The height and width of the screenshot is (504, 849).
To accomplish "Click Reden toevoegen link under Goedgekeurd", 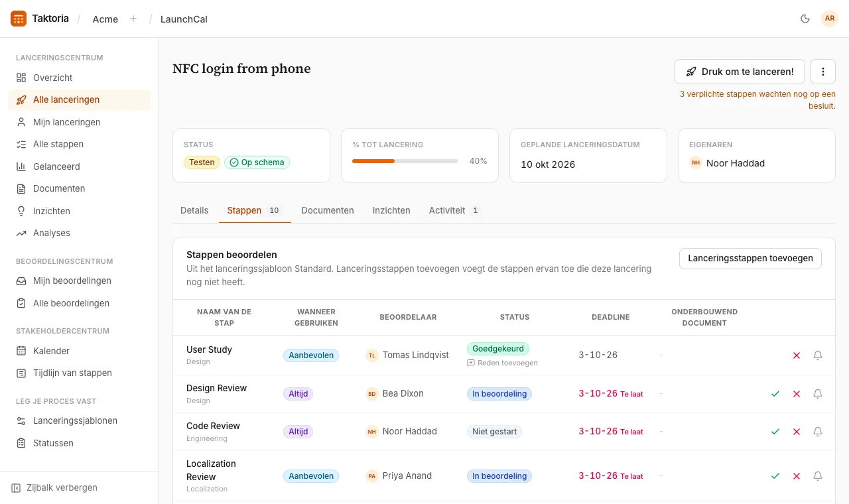I will coord(503,363).
